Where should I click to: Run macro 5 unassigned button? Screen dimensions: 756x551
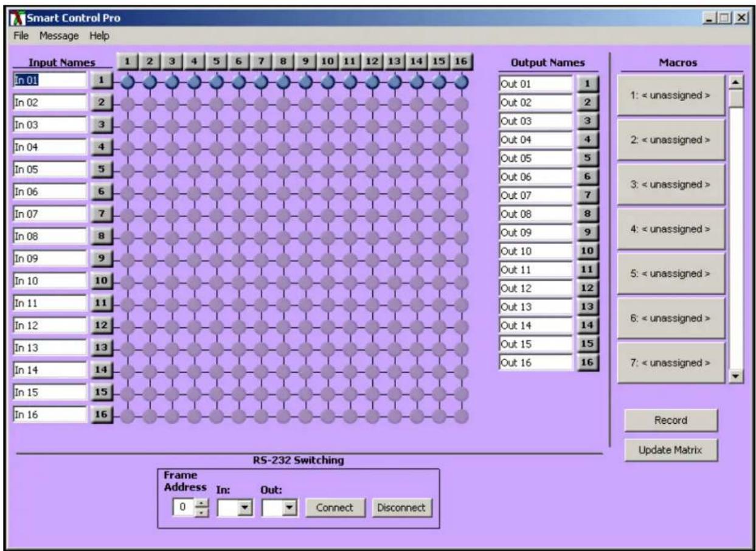tap(671, 274)
